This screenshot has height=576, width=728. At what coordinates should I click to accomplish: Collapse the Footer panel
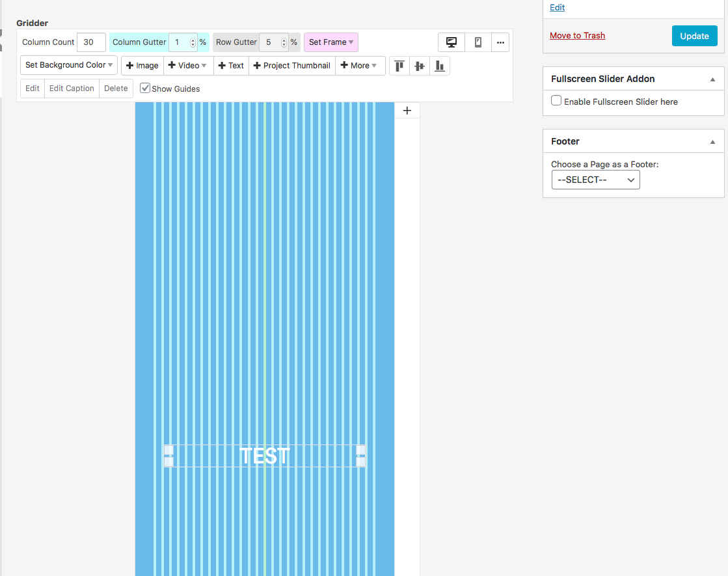[712, 141]
